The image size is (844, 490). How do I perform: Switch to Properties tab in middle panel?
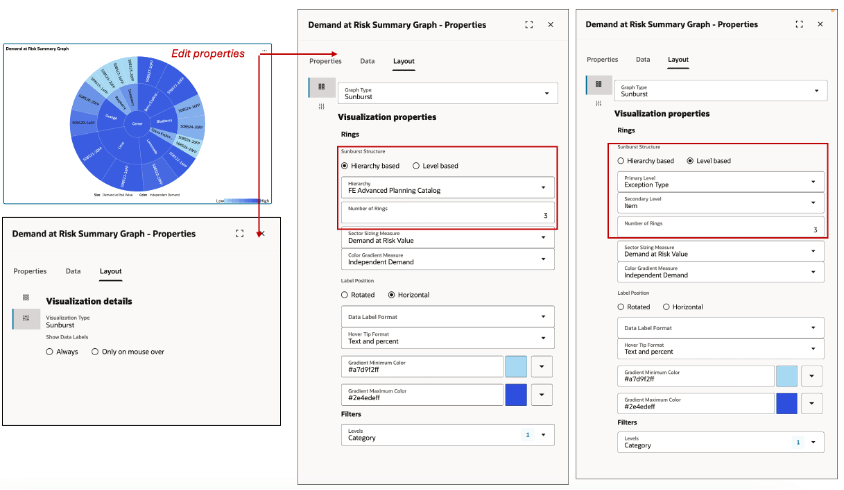click(x=325, y=61)
